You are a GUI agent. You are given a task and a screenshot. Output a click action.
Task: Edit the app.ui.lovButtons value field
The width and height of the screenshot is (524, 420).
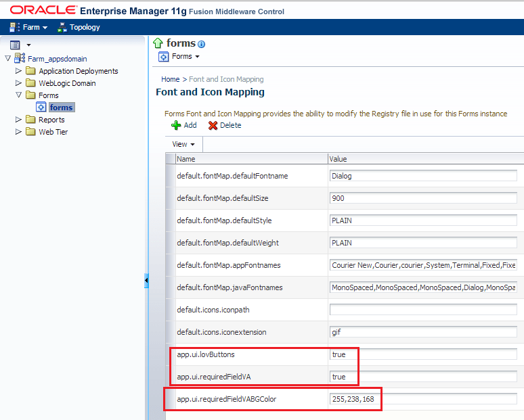click(423, 354)
